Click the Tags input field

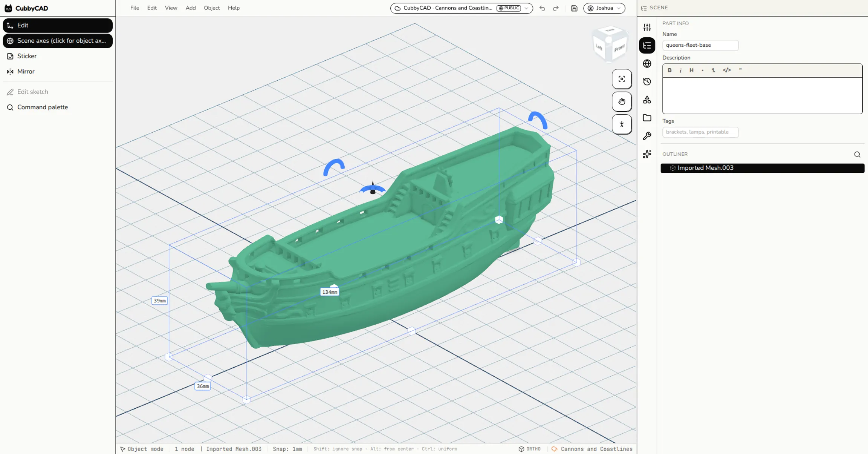coord(700,132)
